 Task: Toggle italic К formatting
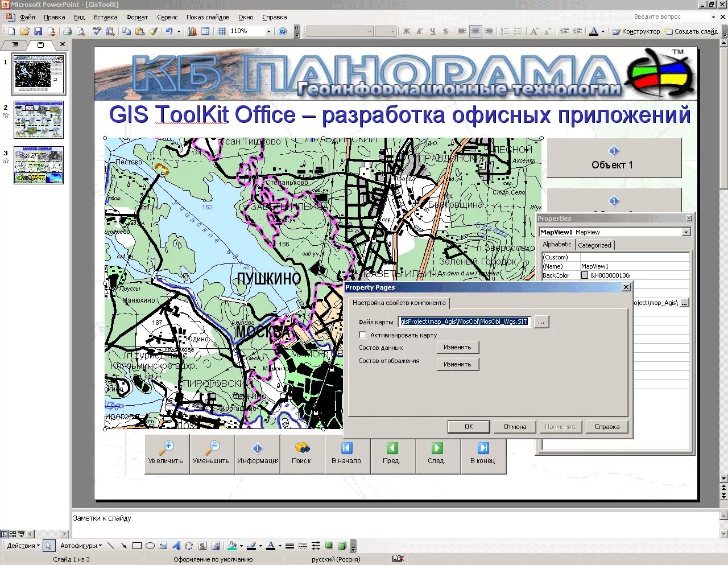(x=419, y=31)
